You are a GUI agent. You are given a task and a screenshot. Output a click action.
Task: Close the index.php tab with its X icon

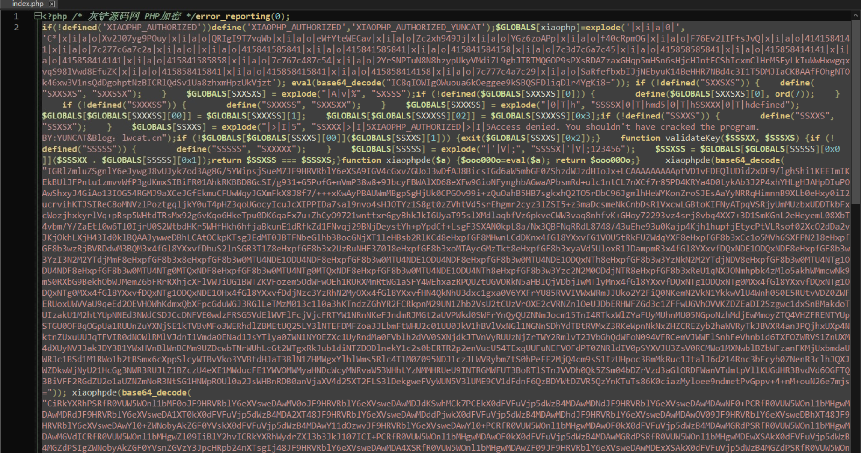pyautogui.click(x=52, y=4)
